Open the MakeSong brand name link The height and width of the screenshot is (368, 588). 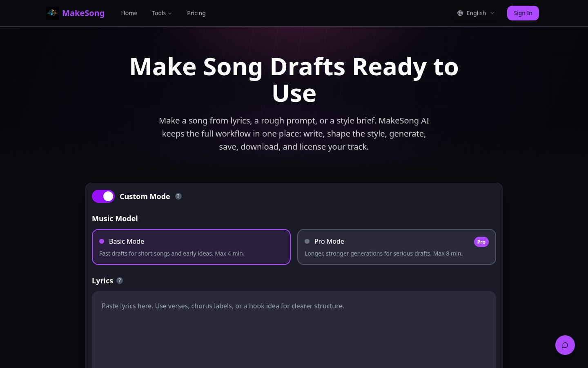[x=83, y=13]
